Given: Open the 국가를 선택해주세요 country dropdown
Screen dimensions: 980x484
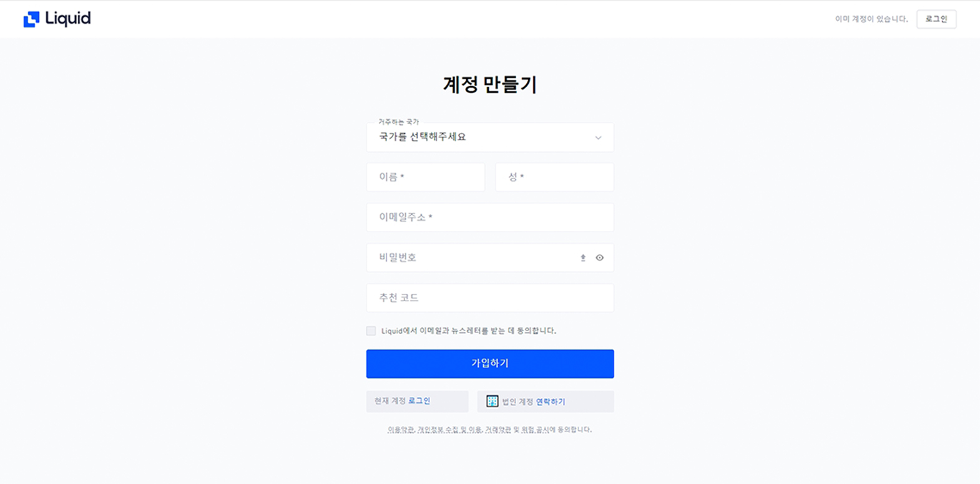Looking at the screenshot, I should point(490,137).
